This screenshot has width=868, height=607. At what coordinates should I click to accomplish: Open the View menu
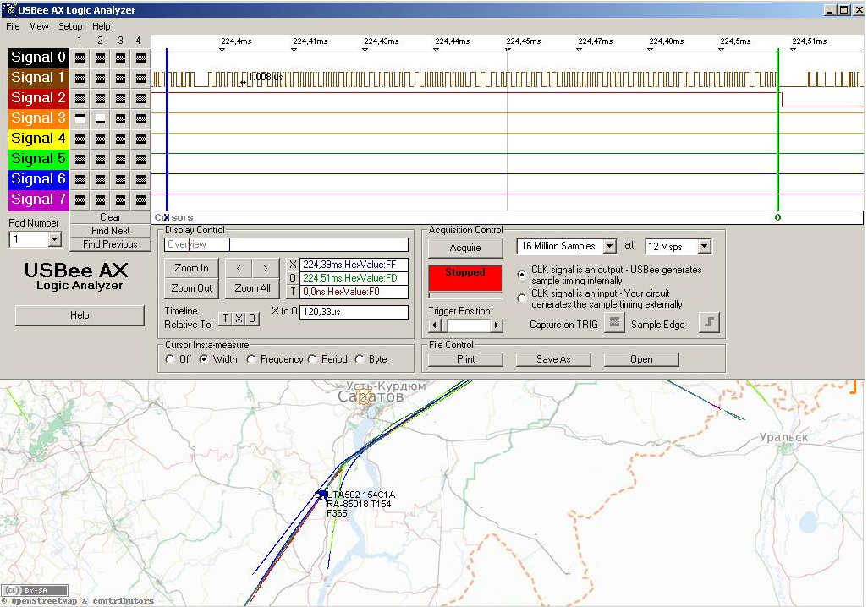coord(39,26)
